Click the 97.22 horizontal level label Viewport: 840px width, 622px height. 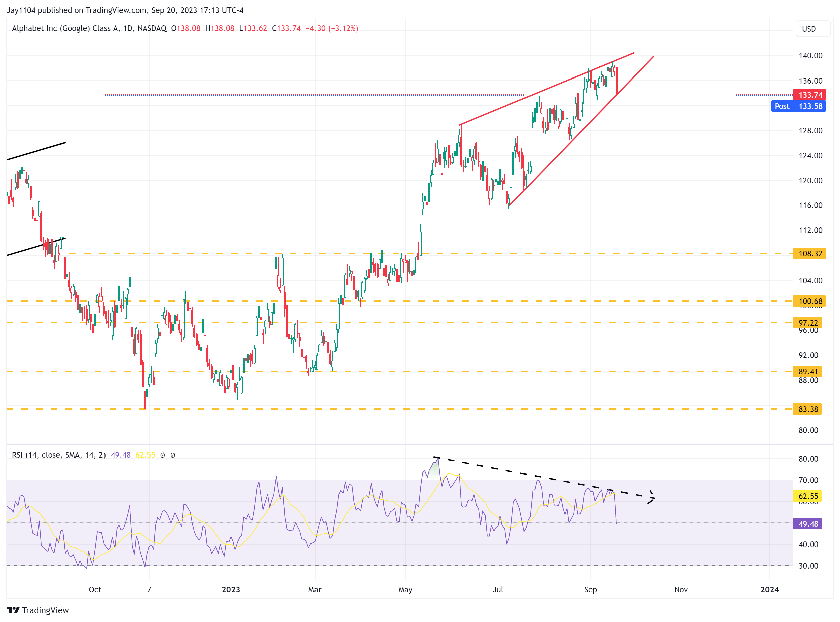click(807, 323)
